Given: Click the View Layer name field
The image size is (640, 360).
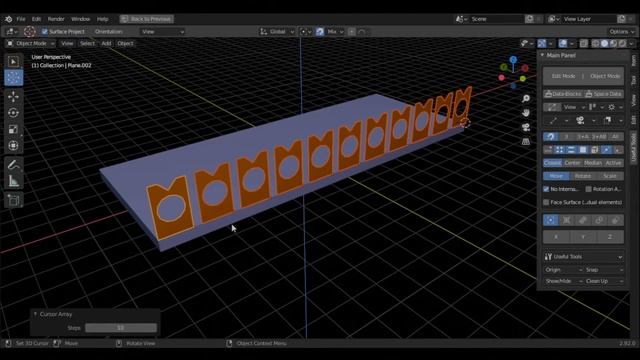Looking at the screenshot, I should click(589, 19).
